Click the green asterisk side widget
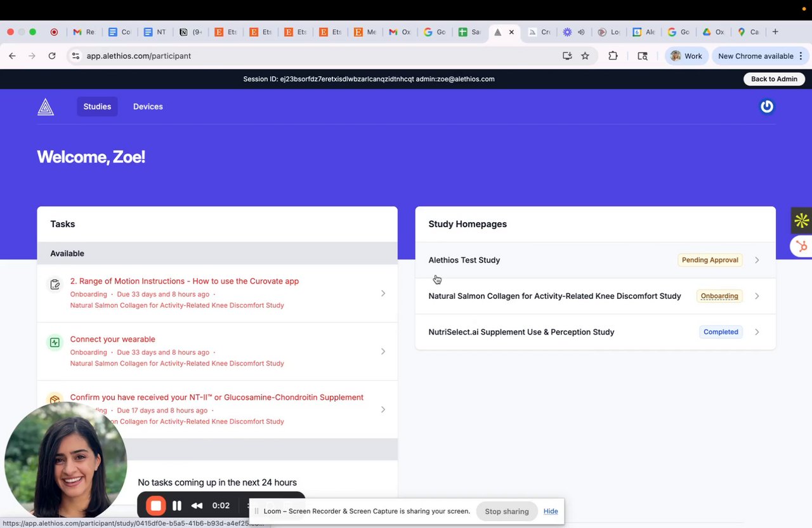 click(x=801, y=220)
